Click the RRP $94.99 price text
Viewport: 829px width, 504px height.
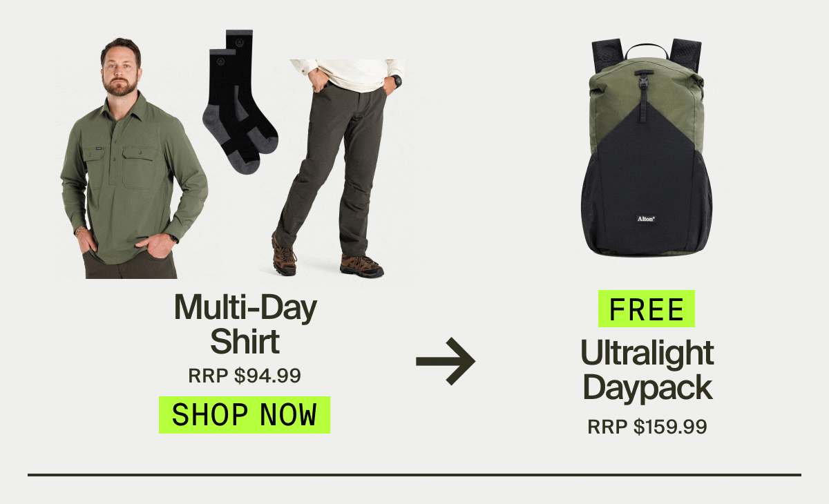[x=245, y=376]
